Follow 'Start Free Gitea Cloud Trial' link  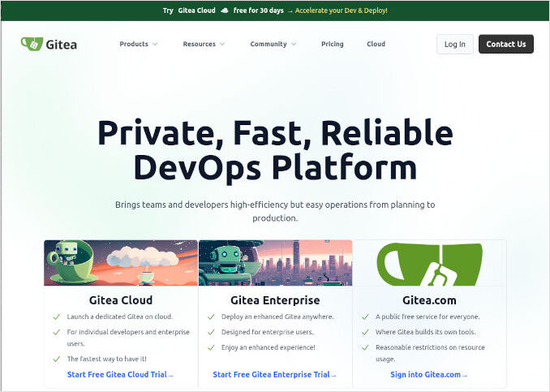point(120,375)
